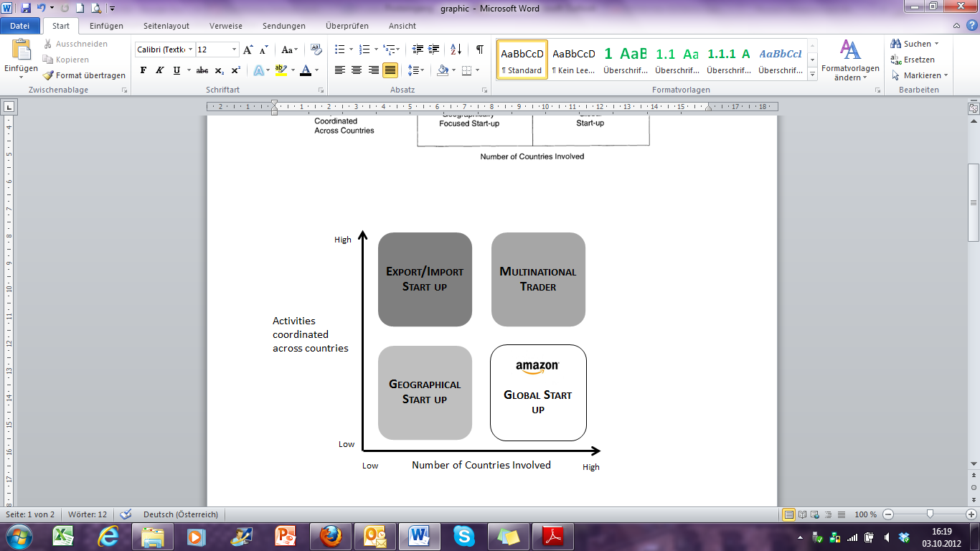Open Schriftart dialog launcher

coord(321,90)
